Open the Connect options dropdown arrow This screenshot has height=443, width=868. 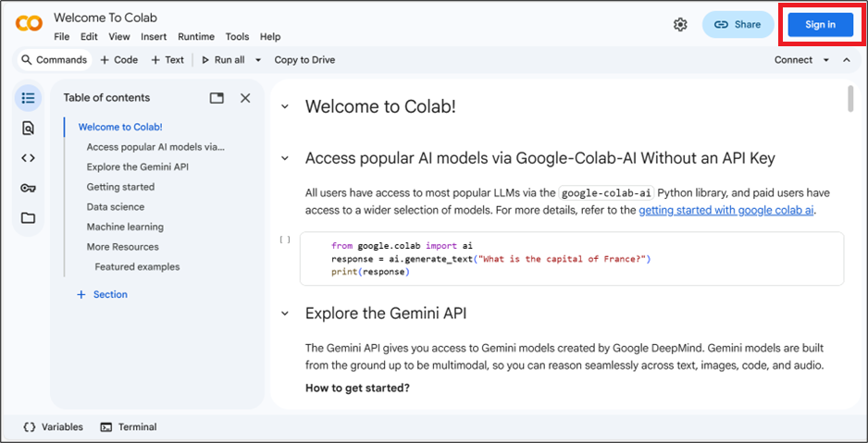tap(826, 60)
